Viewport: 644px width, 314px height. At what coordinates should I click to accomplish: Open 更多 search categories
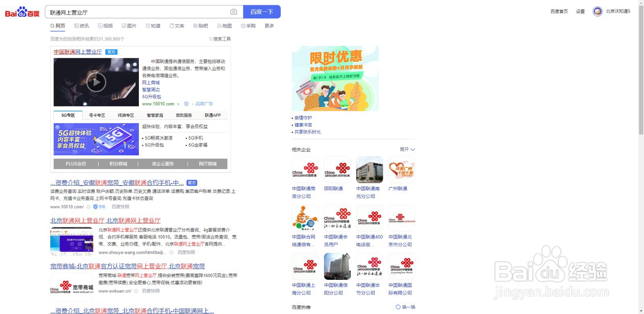tap(269, 26)
